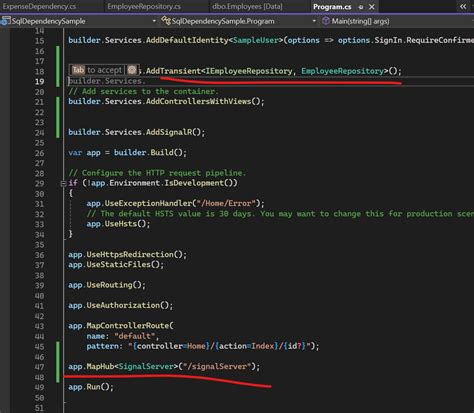Show overflow tabs with double chevron

pyautogui.click(x=463, y=6)
